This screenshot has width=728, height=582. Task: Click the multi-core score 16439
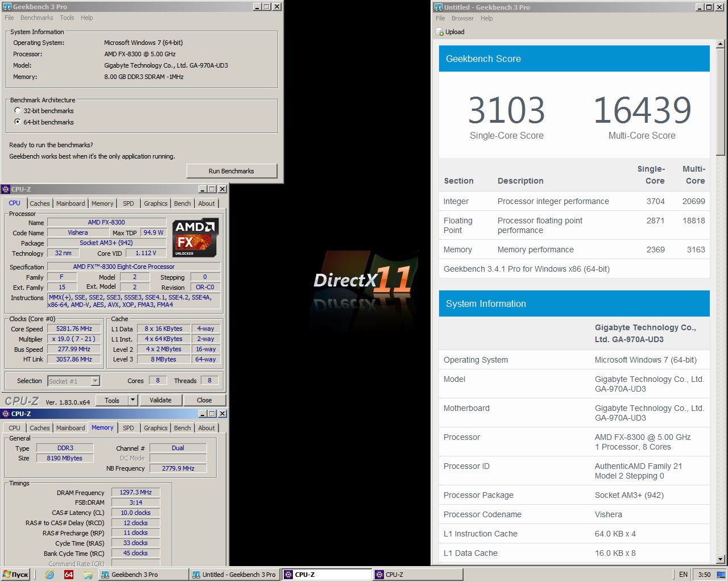tap(642, 110)
